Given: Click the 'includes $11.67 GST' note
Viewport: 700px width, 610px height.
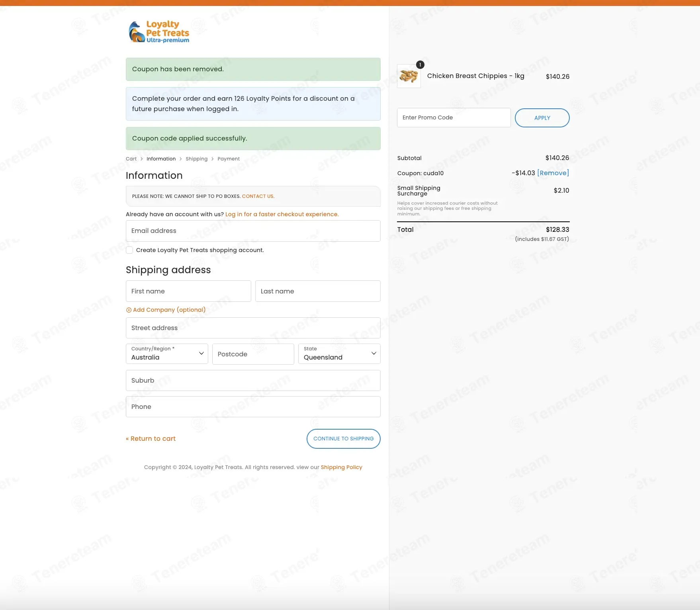Looking at the screenshot, I should tap(542, 239).
